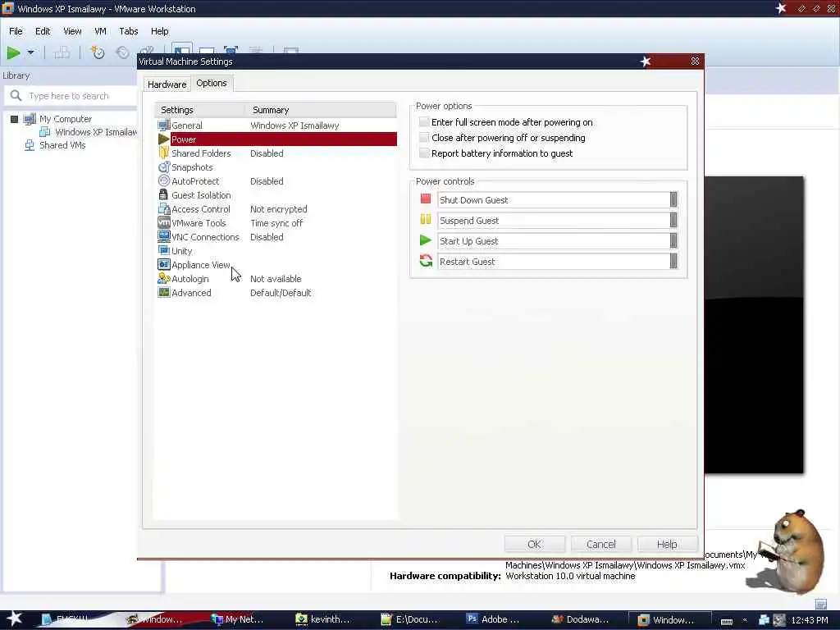Click the green Start Up play icon in Power controls

coord(426,240)
